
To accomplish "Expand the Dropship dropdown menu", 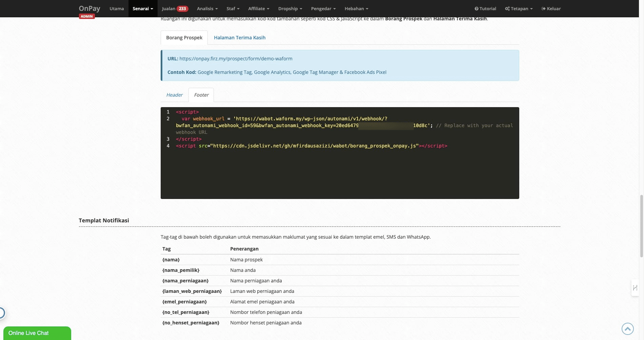I will click(290, 8).
